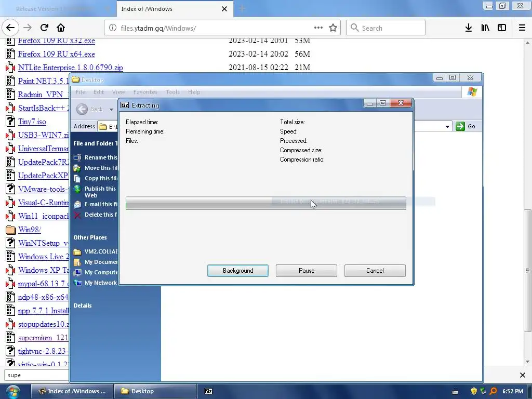
Task: Click the orange magnifier tray icon
Action: pos(494,391)
